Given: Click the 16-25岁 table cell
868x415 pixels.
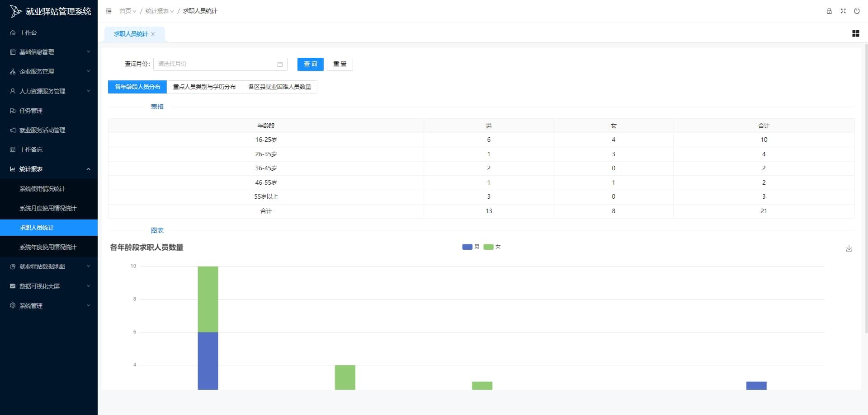Looking at the screenshot, I should (266, 140).
